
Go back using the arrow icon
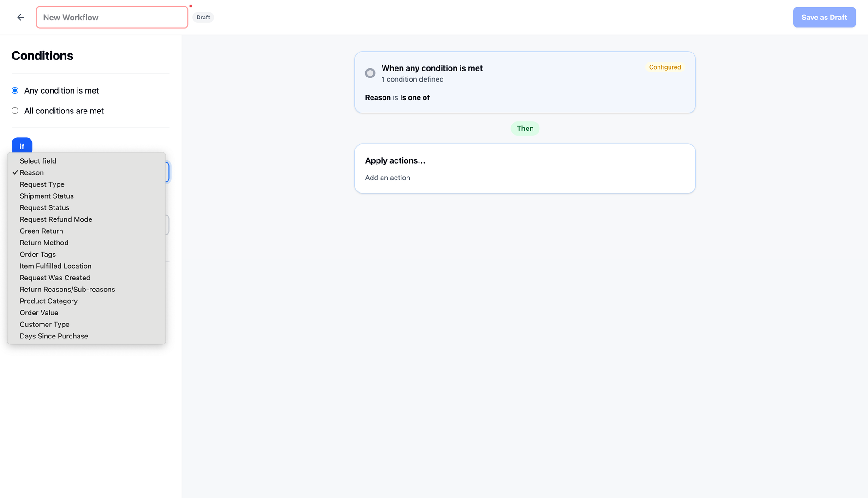coord(20,17)
